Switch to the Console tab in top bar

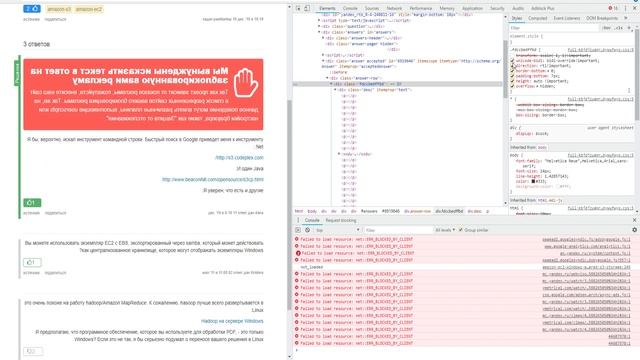[x=350, y=8]
